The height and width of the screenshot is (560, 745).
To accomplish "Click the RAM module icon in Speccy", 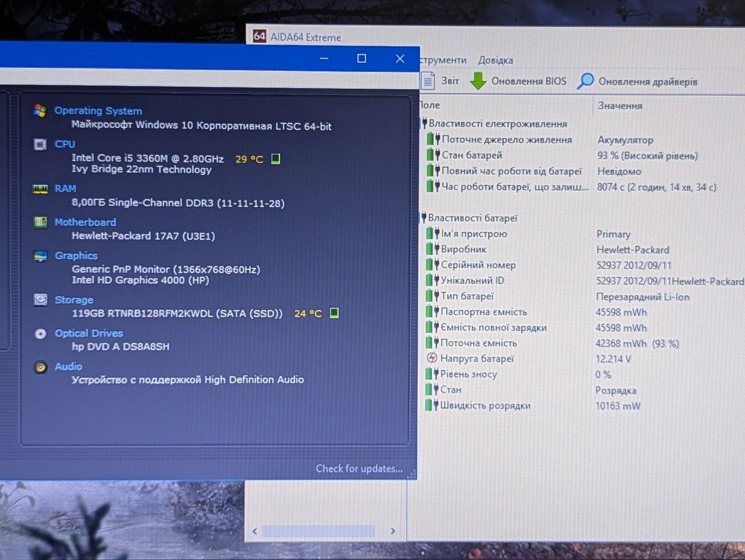I will point(40,189).
